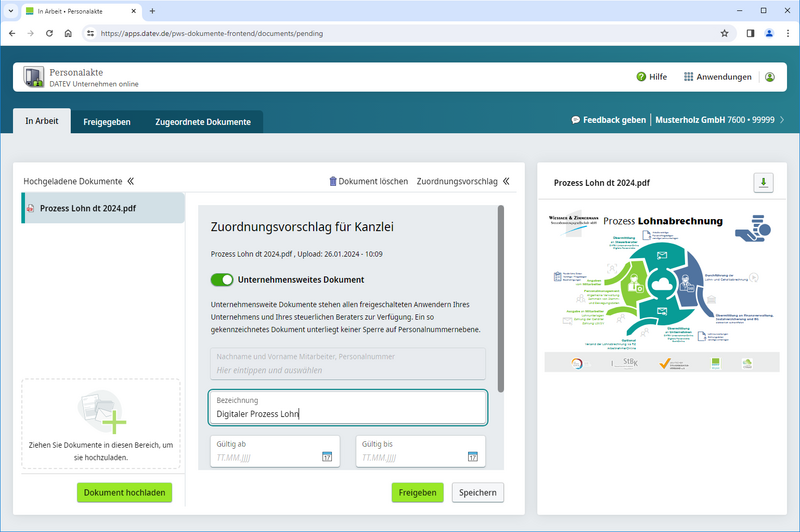Click Gültig bis date field
Image resolution: width=800 pixels, height=532 pixels.
point(420,451)
